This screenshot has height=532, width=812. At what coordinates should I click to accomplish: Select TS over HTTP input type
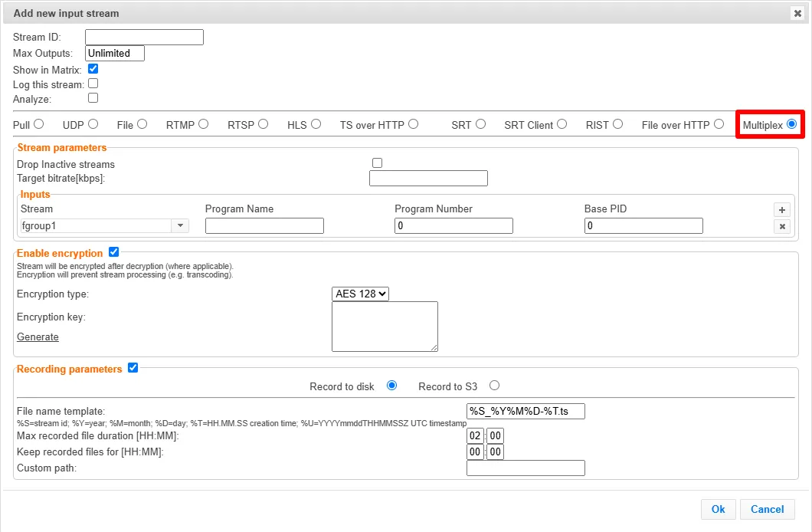(413, 124)
